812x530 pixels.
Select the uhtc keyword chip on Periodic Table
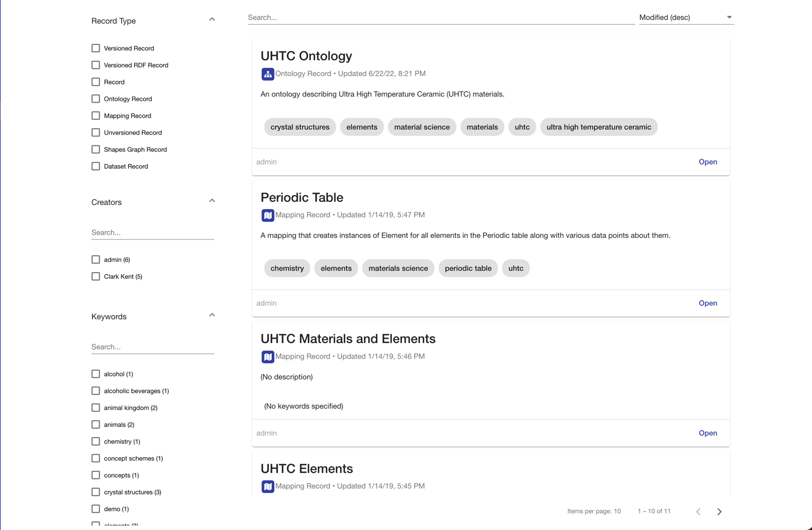516,268
